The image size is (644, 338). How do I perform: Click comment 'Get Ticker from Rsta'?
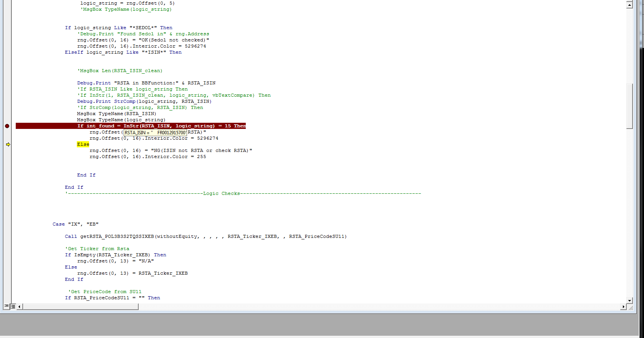pos(97,249)
